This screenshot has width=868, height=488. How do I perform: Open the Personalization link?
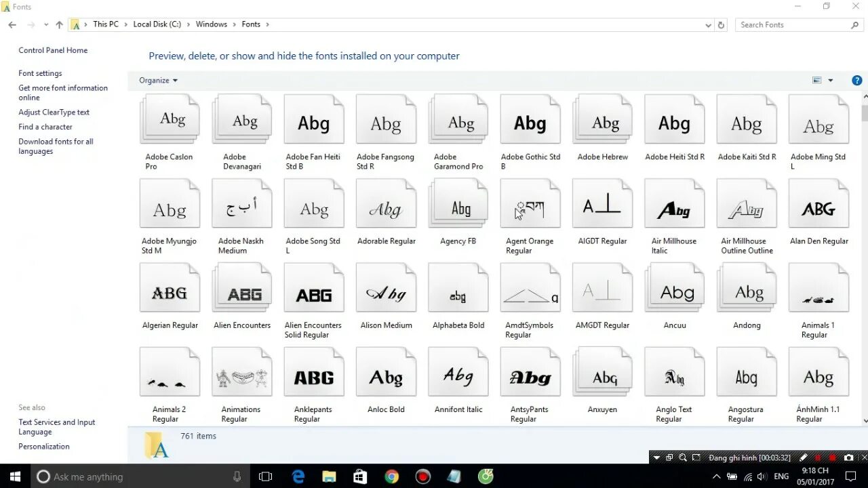(x=44, y=447)
